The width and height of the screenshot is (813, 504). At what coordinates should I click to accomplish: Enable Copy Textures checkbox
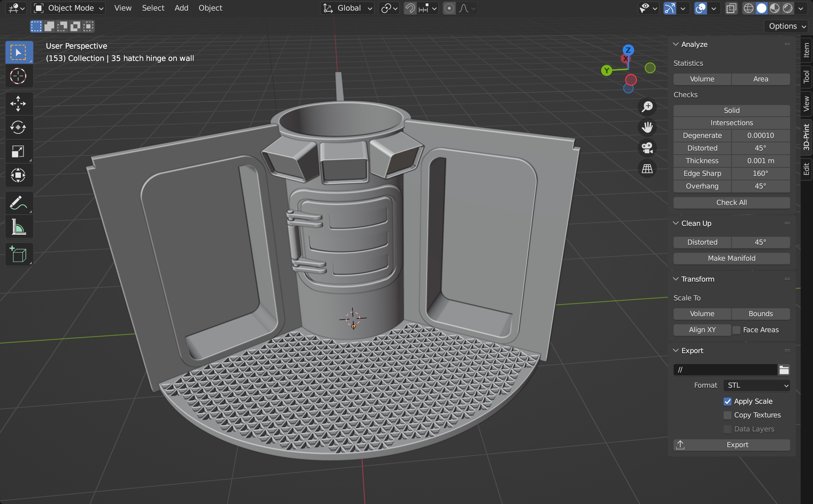[727, 415]
